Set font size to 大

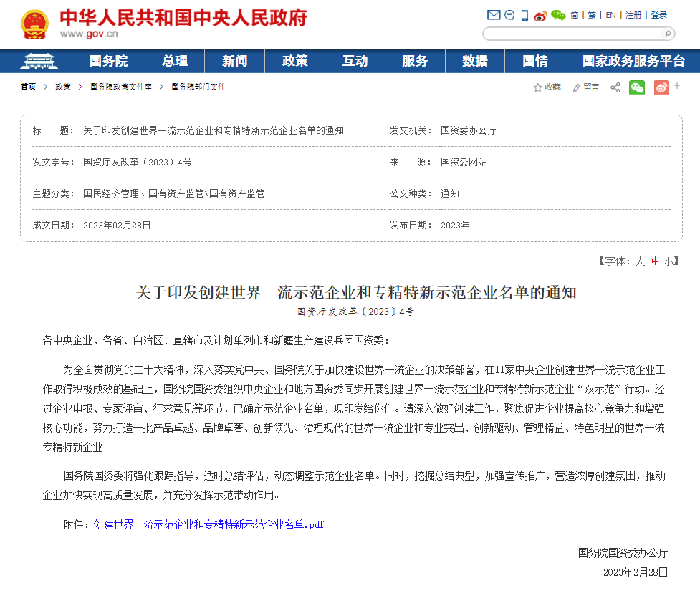coord(641,261)
